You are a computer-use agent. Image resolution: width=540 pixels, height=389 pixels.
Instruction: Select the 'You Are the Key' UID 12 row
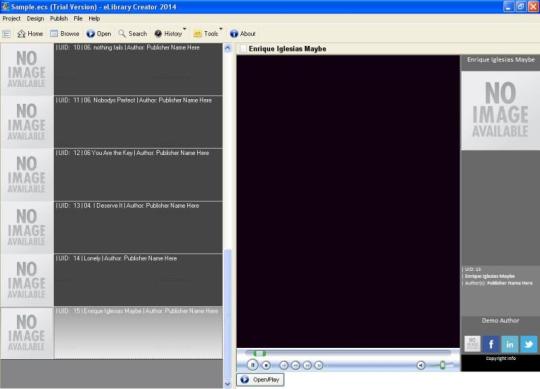138,175
